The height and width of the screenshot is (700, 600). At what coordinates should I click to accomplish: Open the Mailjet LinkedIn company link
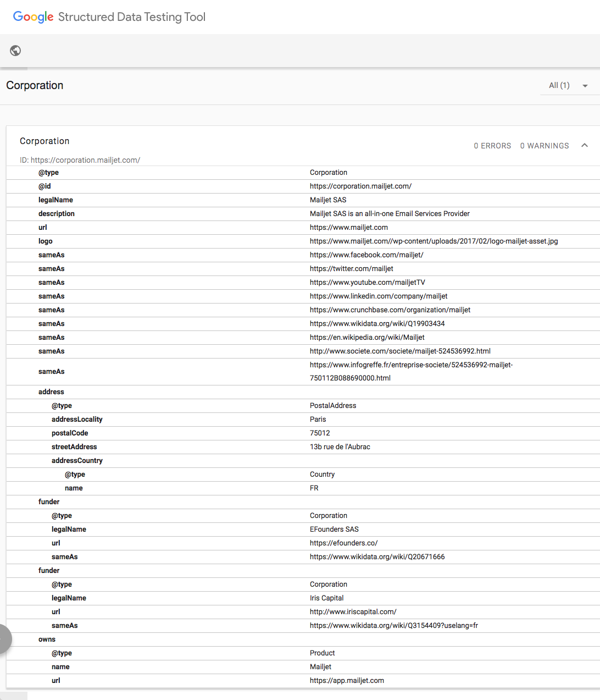(379, 296)
